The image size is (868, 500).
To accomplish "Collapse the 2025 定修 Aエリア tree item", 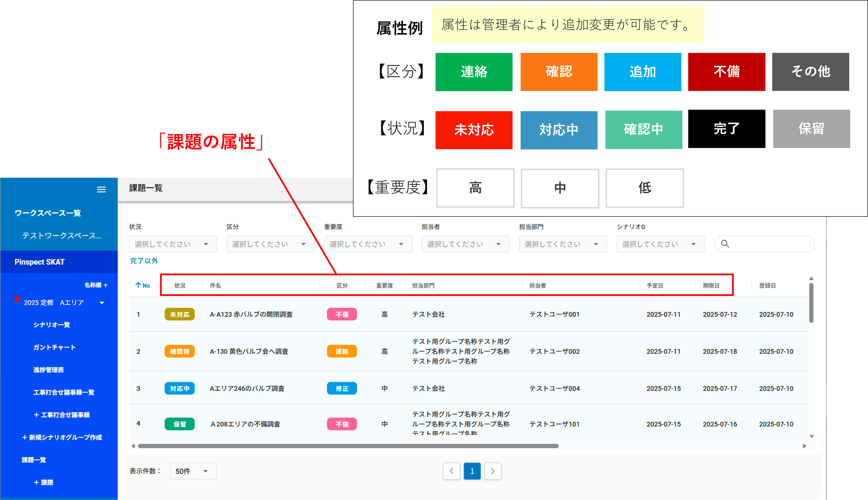I will tap(102, 303).
